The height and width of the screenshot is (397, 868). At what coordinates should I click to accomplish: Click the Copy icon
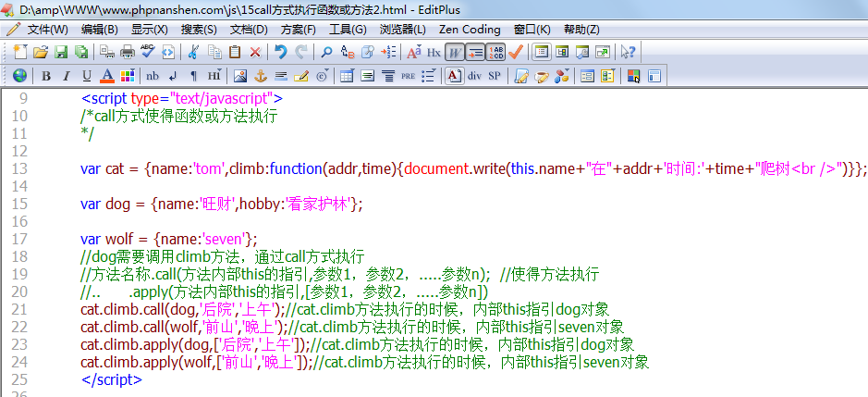(x=214, y=52)
